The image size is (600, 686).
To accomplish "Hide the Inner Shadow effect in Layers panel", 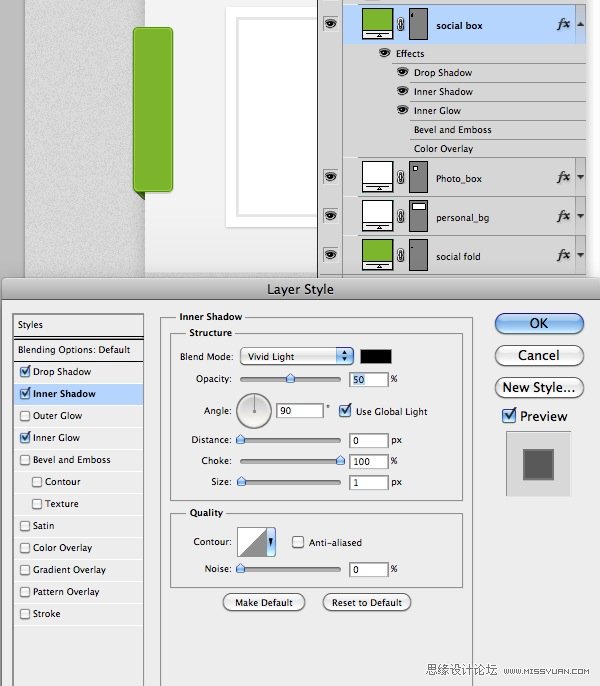I will [403, 91].
